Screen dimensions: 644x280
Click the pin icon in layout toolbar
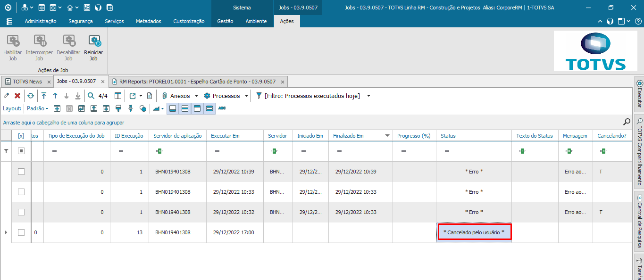(x=131, y=108)
